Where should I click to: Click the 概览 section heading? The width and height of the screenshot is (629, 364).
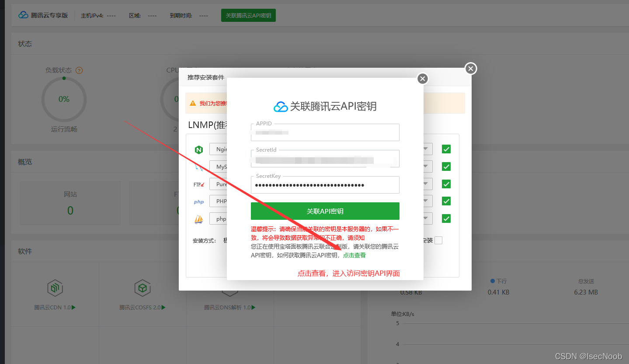[x=25, y=162]
